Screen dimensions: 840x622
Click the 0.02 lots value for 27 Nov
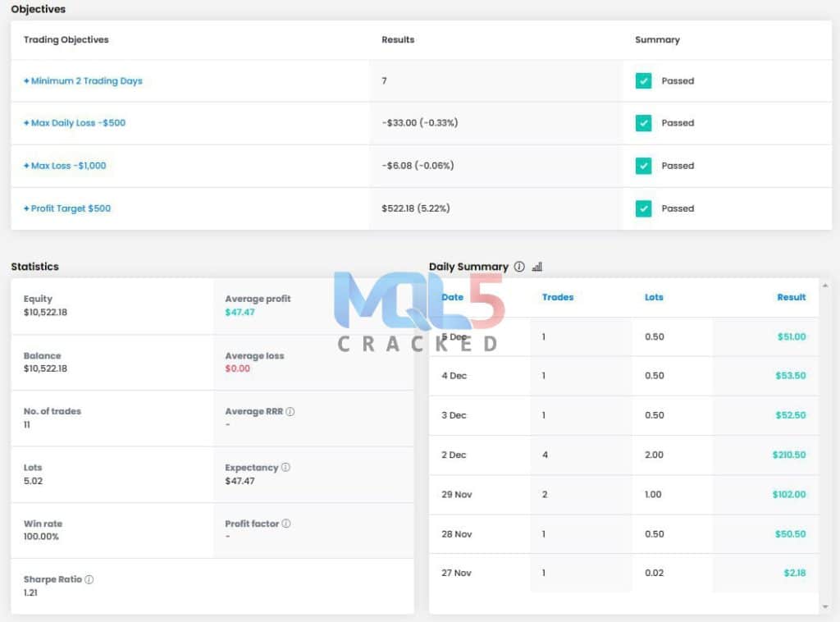coord(654,573)
